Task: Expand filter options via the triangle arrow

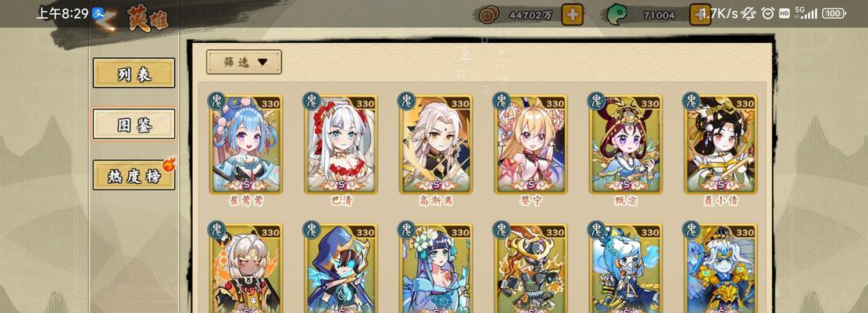Action: pos(263,63)
